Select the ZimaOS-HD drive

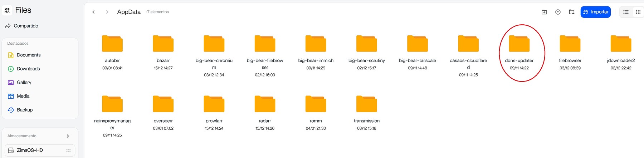click(x=40, y=150)
